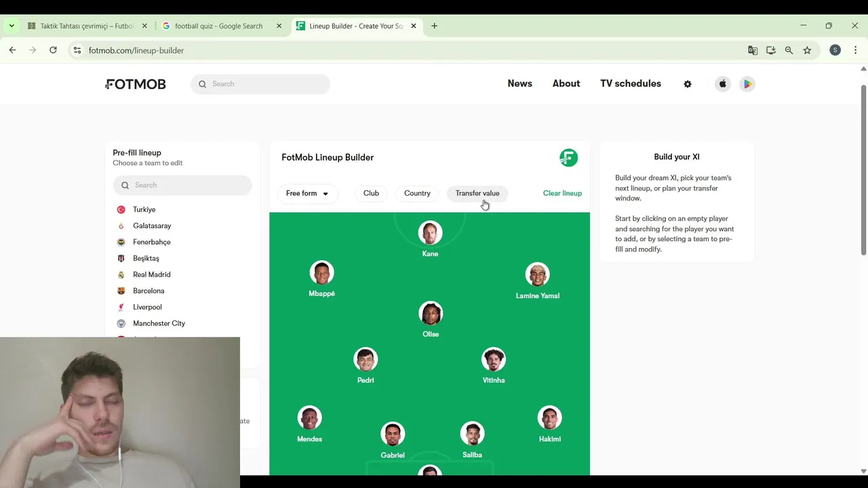Screen dimensions: 868x488
Task: Reload the page
Action: [53, 50]
